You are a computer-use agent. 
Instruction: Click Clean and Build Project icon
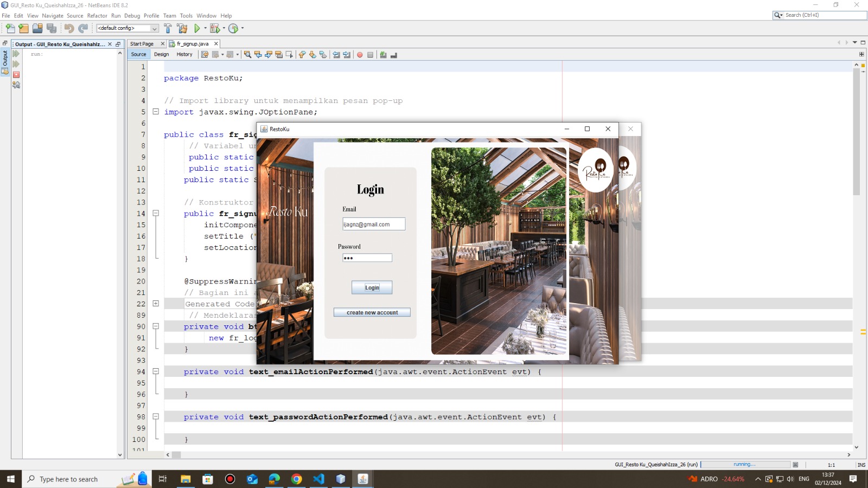182,28
